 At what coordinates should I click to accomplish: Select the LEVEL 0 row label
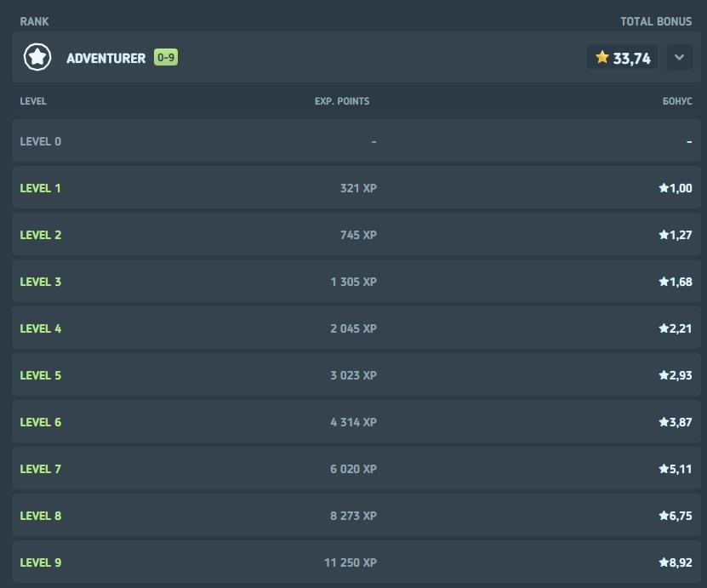click(41, 141)
